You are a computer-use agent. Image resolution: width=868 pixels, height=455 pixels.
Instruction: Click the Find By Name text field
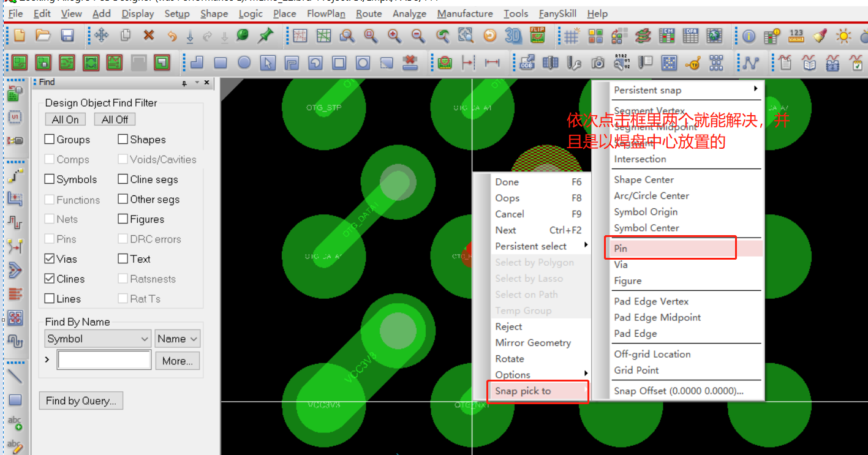[104, 360]
